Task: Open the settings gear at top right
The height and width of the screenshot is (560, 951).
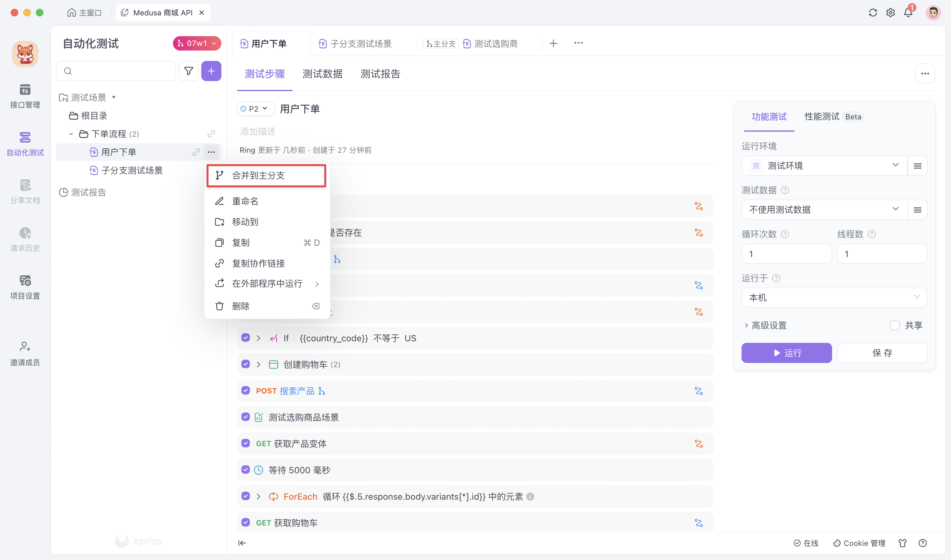Action: click(x=890, y=13)
